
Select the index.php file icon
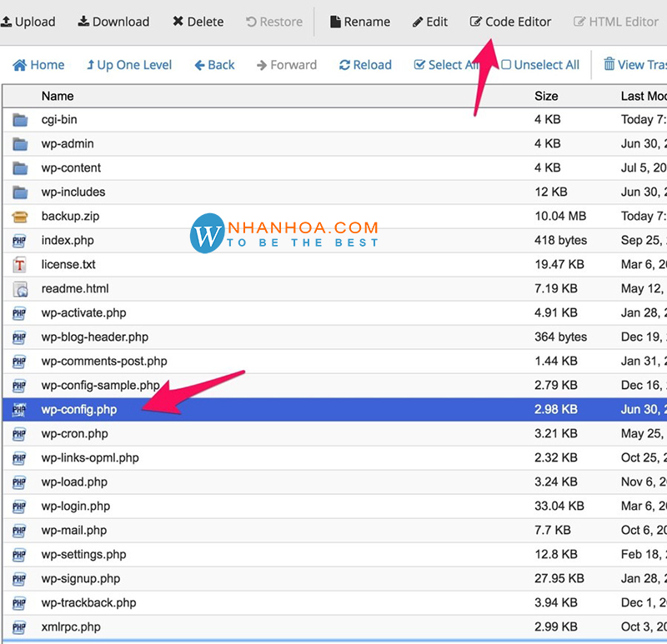19,241
